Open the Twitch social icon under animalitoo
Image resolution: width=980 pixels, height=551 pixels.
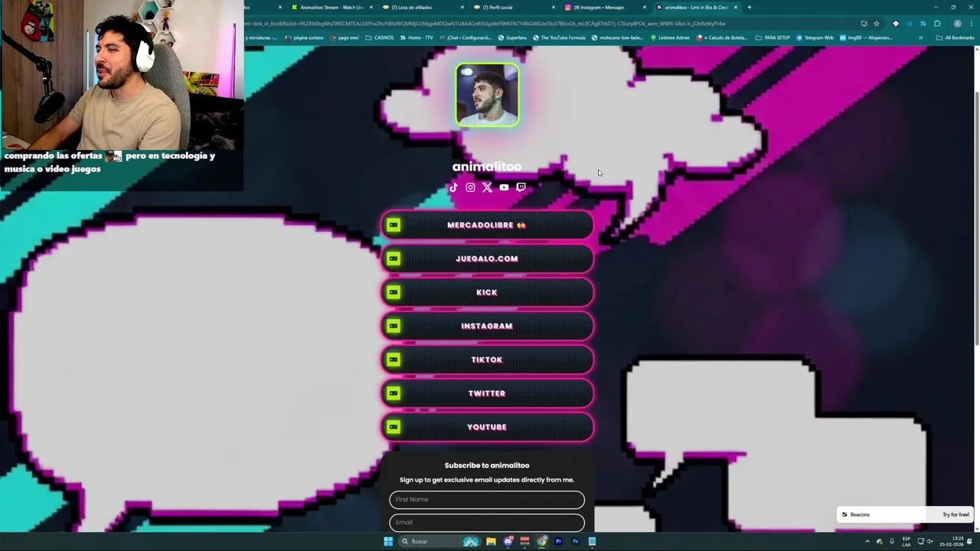(x=521, y=187)
